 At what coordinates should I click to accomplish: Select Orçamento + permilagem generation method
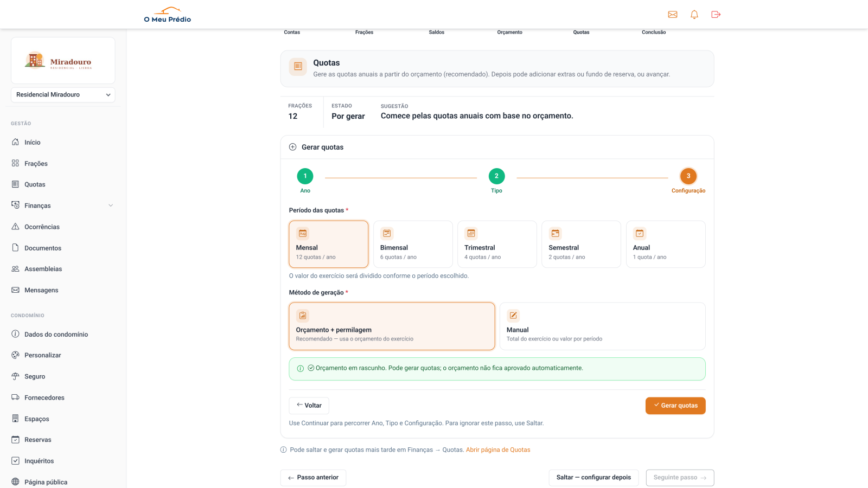point(392,326)
